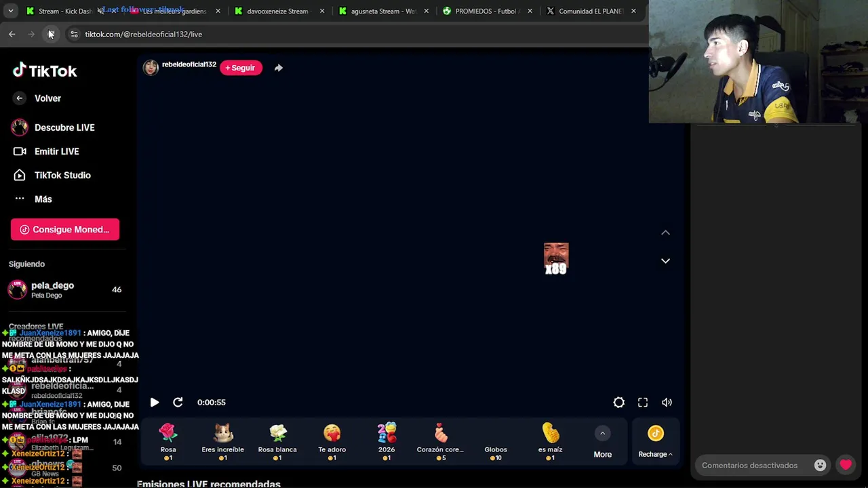Mute the stream volume
Screen dimensions: 868x488
[667, 403]
